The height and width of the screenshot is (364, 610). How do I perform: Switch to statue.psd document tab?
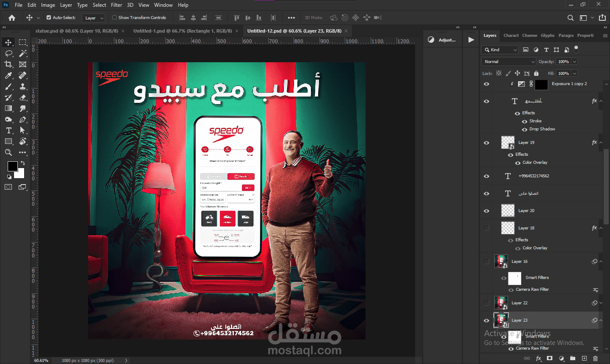(77, 31)
